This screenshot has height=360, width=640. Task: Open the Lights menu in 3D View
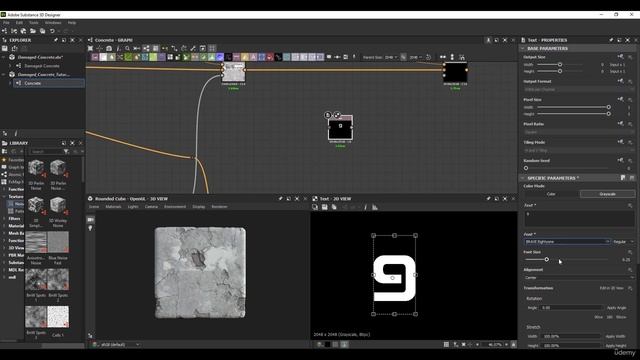click(x=133, y=207)
